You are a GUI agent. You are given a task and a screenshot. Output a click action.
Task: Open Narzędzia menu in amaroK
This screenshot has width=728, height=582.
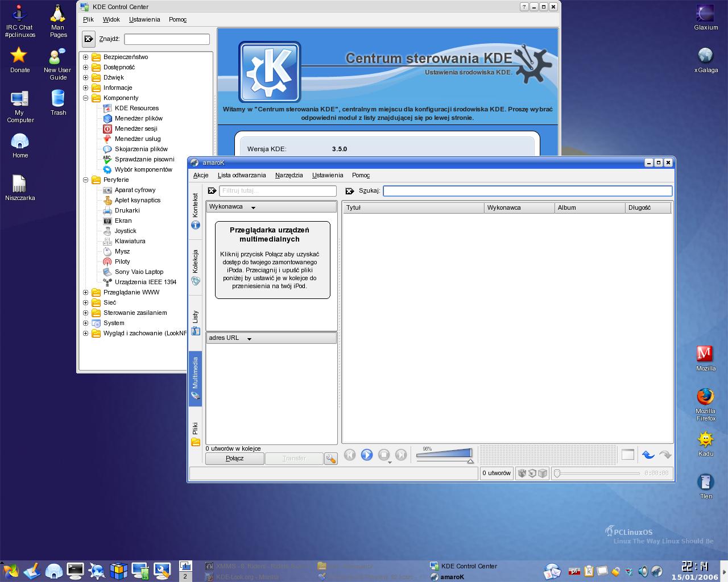click(289, 175)
